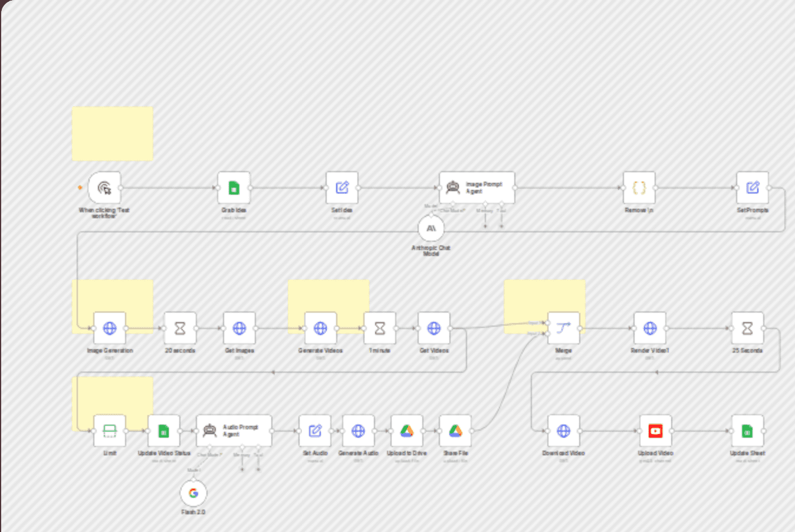Click the Limit node

(110, 431)
